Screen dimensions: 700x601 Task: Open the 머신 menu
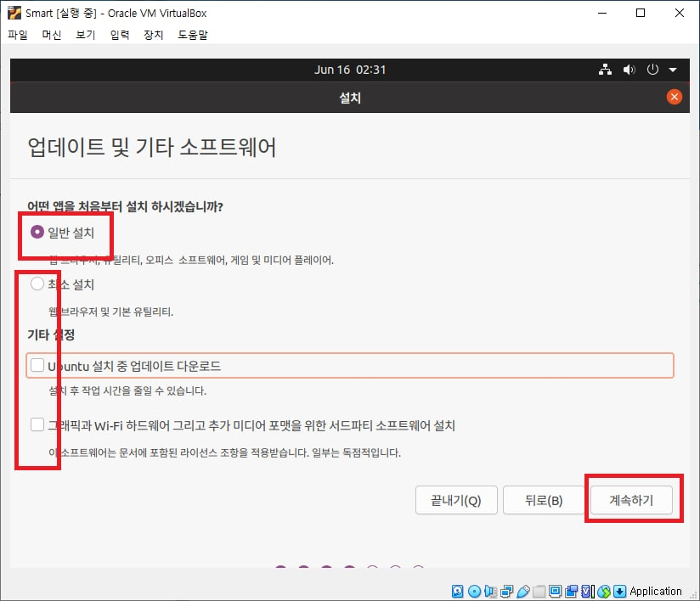pyautogui.click(x=51, y=34)
